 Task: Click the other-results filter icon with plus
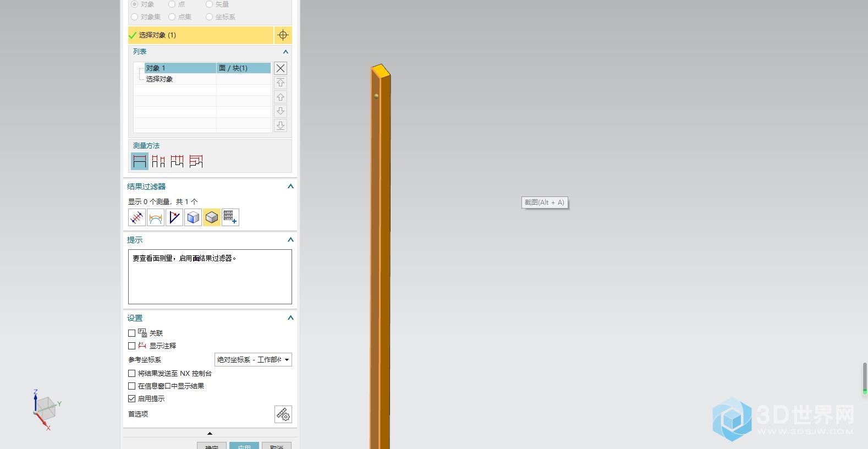(x=230, y=217)
